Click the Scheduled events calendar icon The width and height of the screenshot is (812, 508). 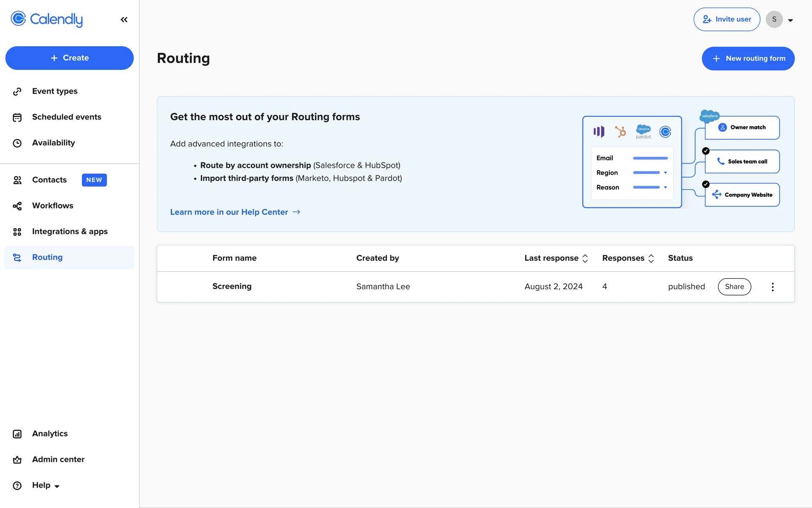pyautogui.click(x=17, y=117)
